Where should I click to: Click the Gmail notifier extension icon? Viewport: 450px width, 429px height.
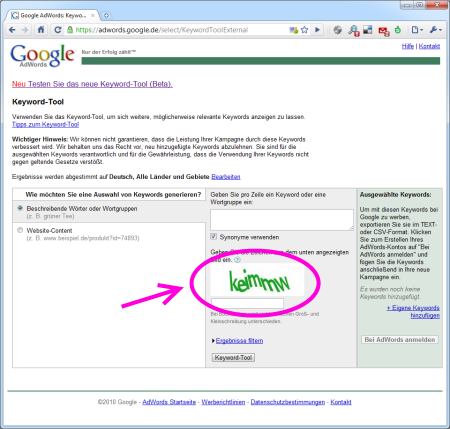click(x=384, y=31)
